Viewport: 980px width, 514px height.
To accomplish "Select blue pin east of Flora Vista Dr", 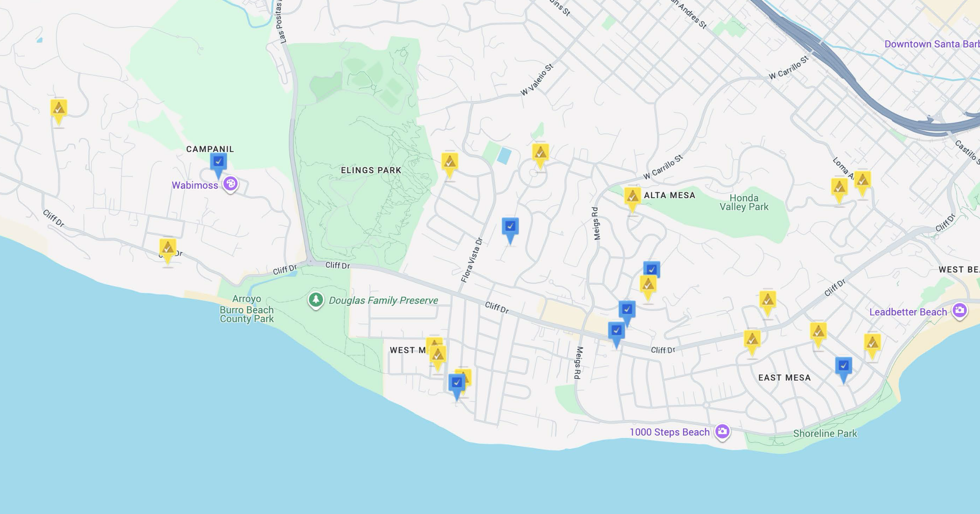I will tap(510, 227).
